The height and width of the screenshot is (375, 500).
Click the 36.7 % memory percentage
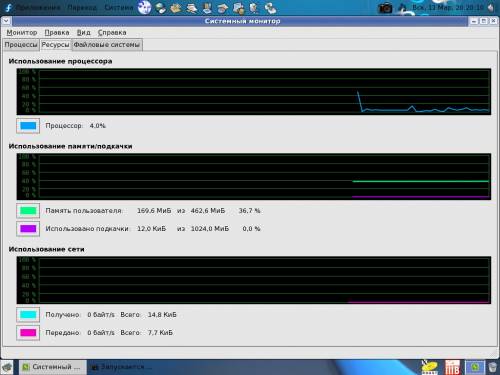click(249, 211)
